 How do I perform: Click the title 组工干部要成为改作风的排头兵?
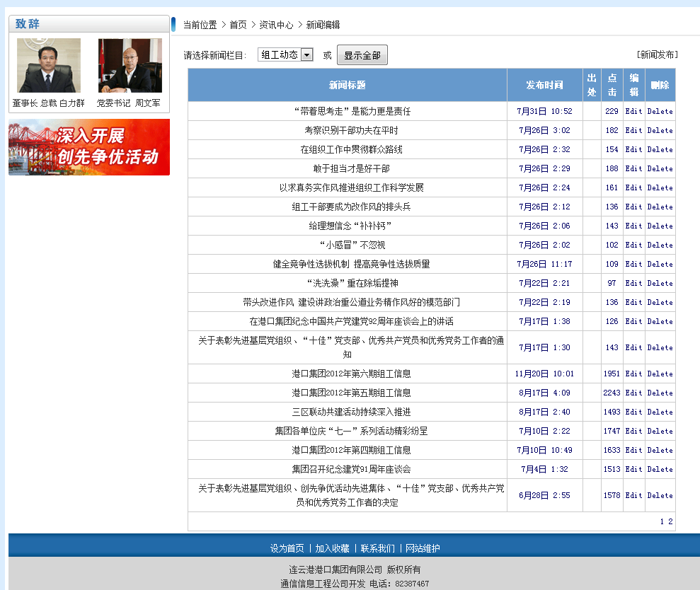coord(351,207)
